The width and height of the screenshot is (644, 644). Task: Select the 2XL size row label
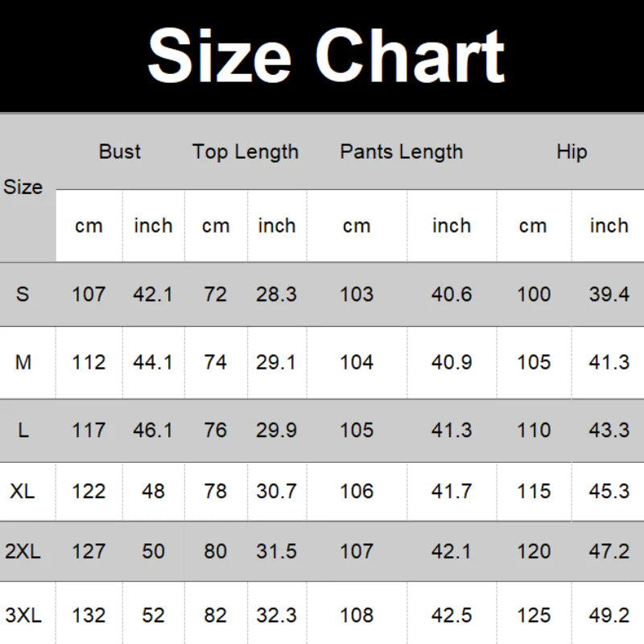pos(23,551)
